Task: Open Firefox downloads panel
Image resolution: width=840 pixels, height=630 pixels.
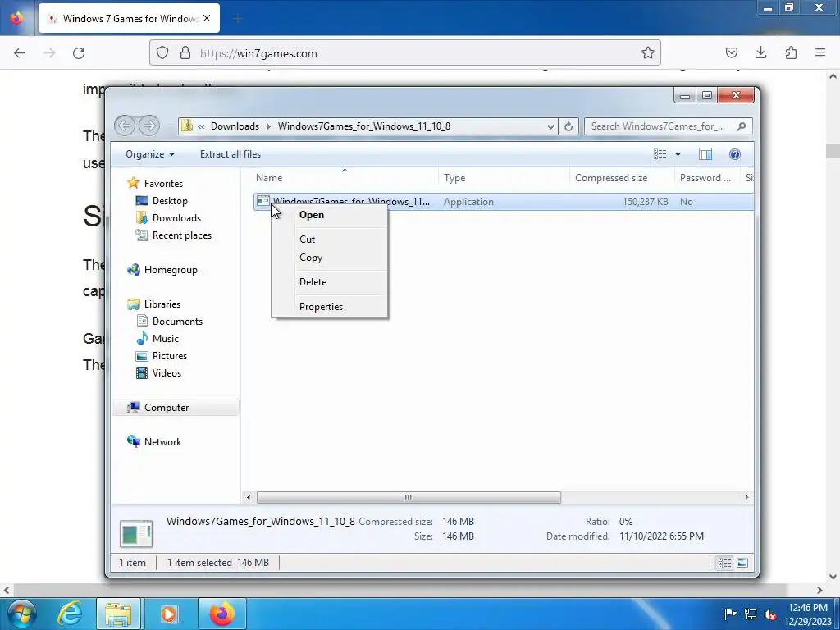Action: (760, 52)
